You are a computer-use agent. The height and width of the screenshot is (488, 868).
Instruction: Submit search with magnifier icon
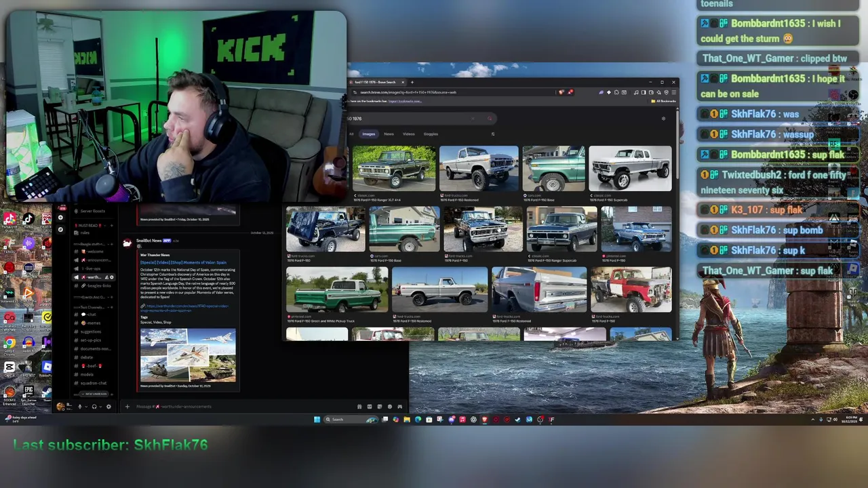[x=490, y=119]
